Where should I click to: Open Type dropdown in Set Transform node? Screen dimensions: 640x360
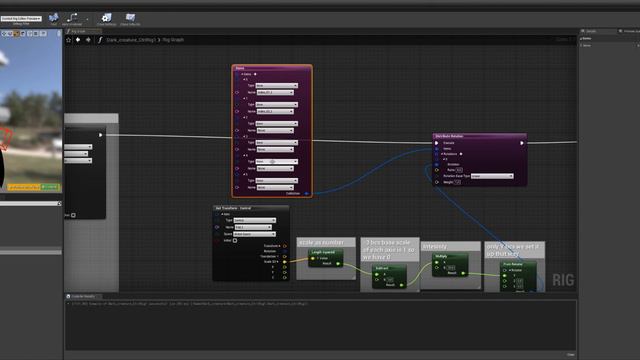pos(255,220)
